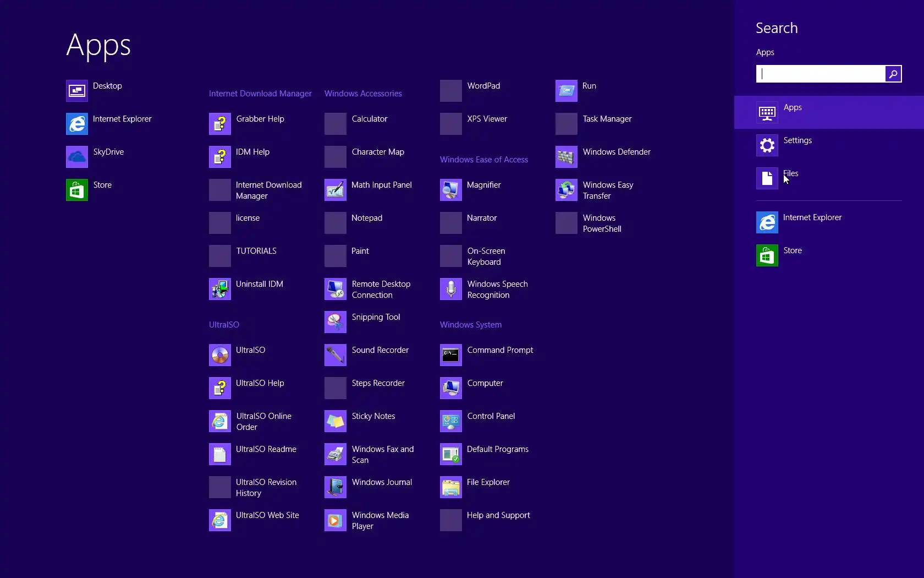Open the Grabber Help icon
This screenshot has height=578, width=924.
point(220,124)
